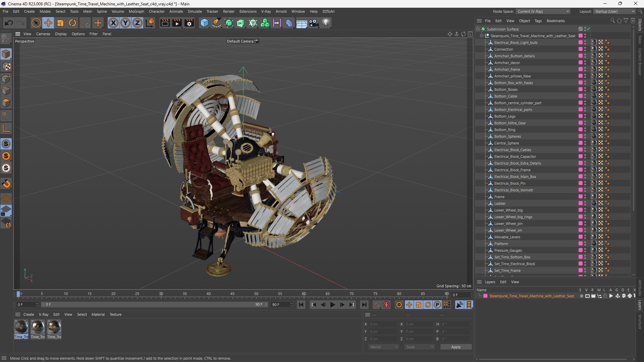
Task: Enable Texture mode in left sidebar
Action: [x=6, y=66]
